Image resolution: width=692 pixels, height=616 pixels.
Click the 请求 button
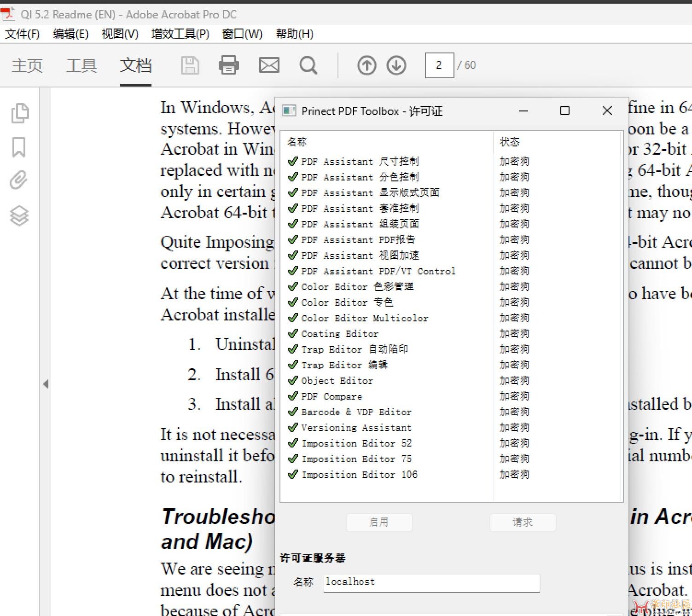pos(523,522)
